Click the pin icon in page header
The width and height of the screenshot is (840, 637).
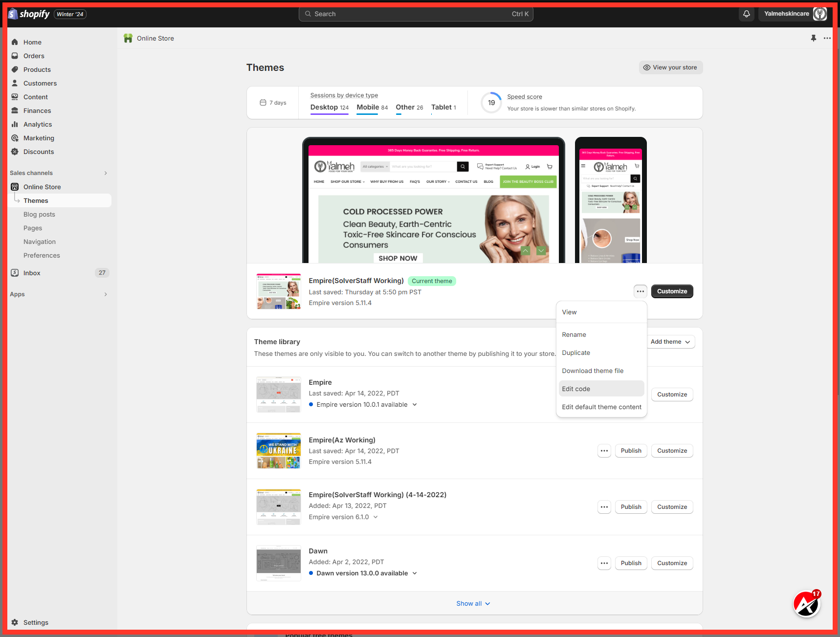[x=813, y=38]
